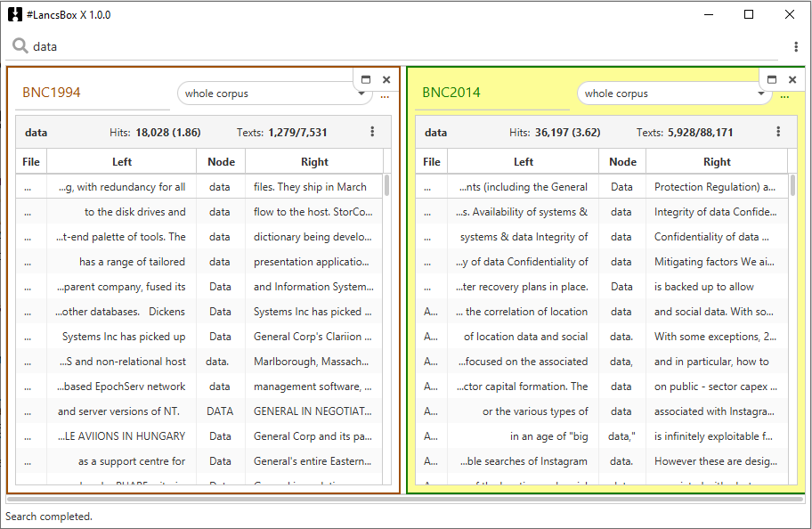Sort BNC1994 by Left column header
This screenshot has width=812, height=529.
pyautogui.click(x=122, y=161)
